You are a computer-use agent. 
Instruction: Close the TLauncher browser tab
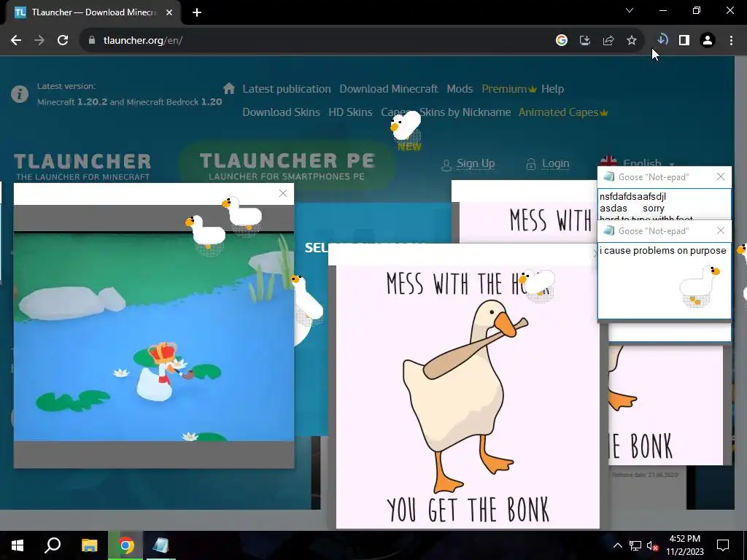coord(169,12)
